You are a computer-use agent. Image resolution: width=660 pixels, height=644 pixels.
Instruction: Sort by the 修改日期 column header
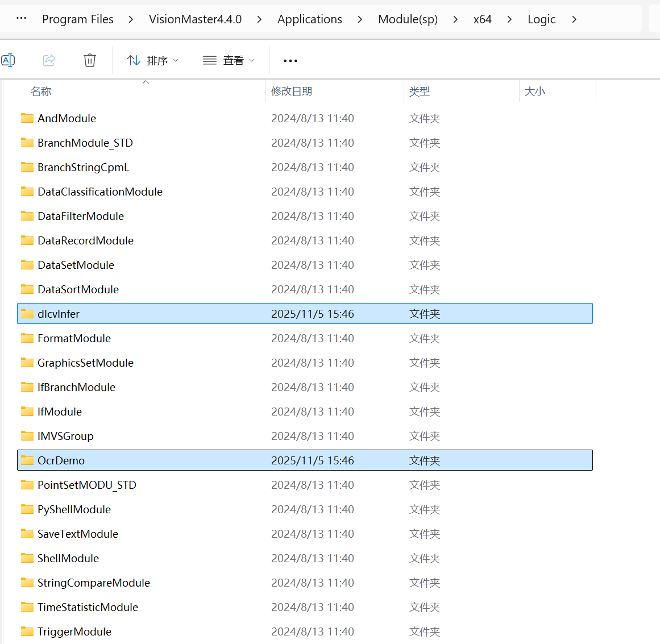click(x=292, y=92)
